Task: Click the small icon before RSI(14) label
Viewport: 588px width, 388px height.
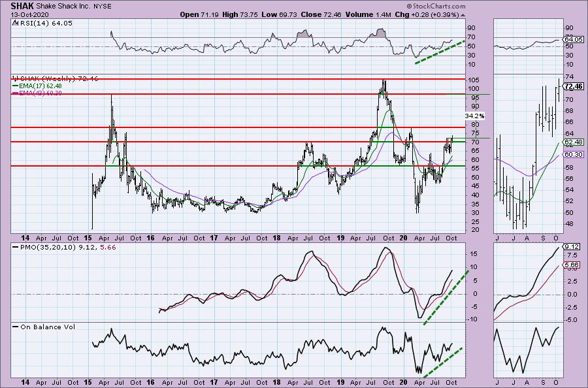Action: [15, 23]
